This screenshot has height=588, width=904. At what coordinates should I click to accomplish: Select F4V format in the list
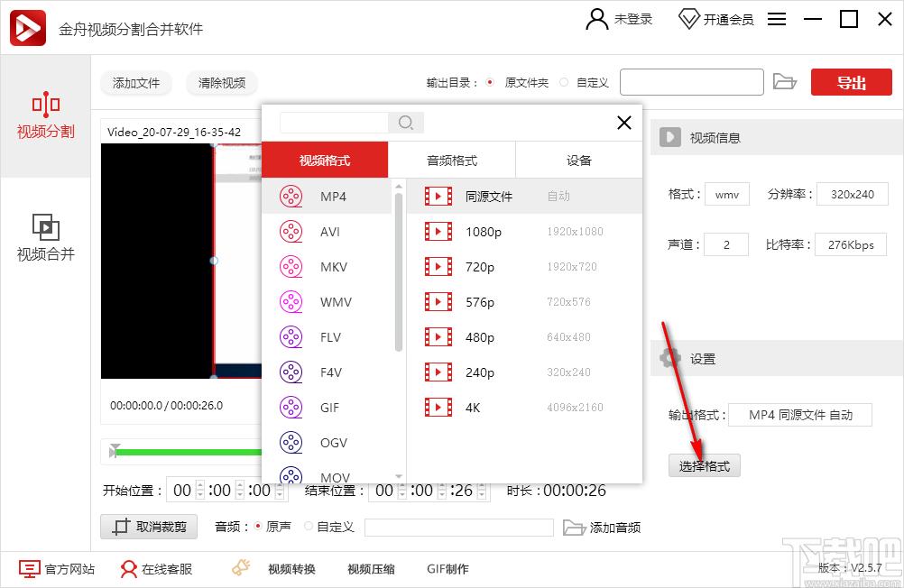click(x=327, y=372)
